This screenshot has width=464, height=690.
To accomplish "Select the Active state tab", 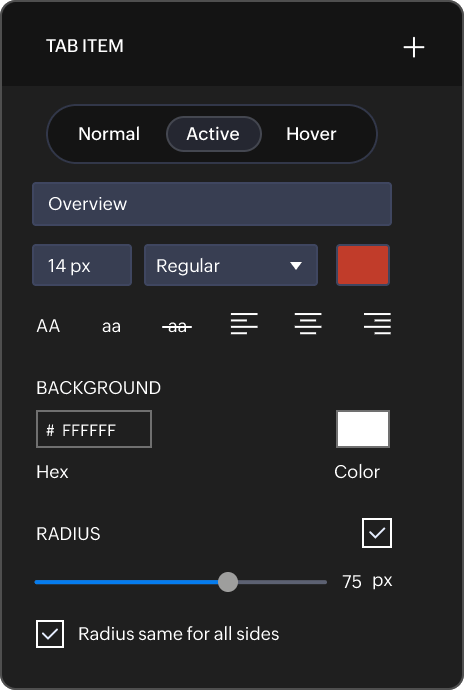I will coord(214,134).
